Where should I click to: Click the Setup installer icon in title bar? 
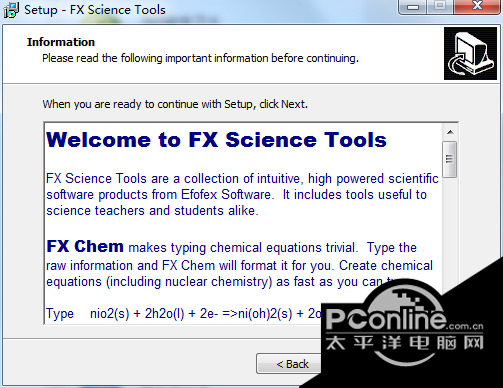pyautogui.click(x=11, y=10)
